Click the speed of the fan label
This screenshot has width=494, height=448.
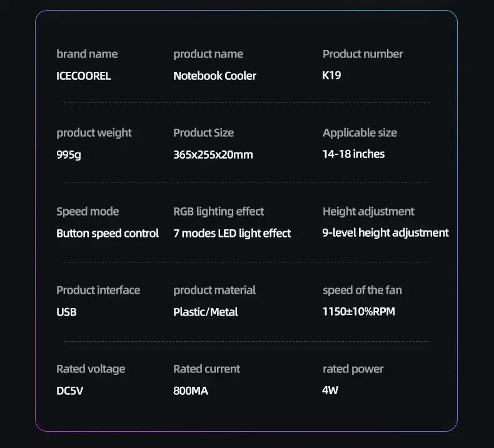pyautogui.click(x=362, y=291)
